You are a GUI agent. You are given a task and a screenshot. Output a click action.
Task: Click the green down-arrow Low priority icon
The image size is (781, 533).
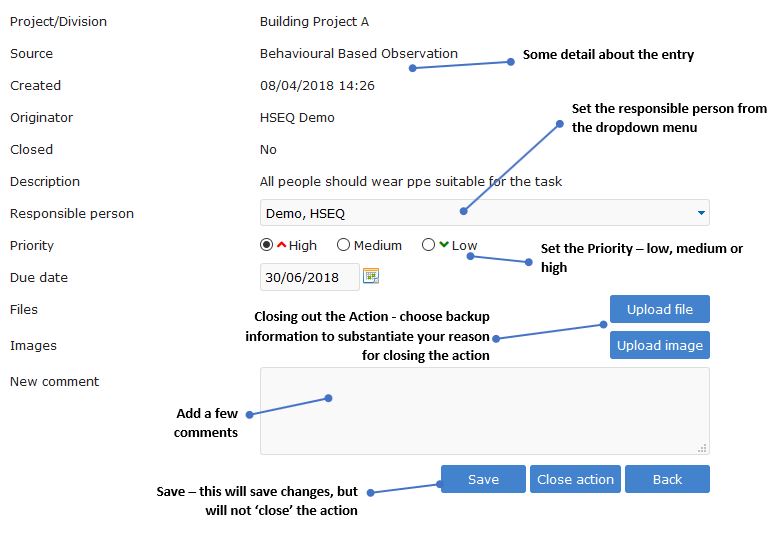(444, 245)
